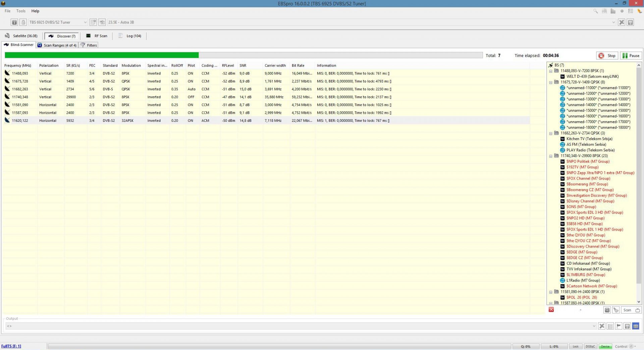
Task: Uncheck the WELT D-439 Satcom easyLINK channel
Action: pos(563,76)
